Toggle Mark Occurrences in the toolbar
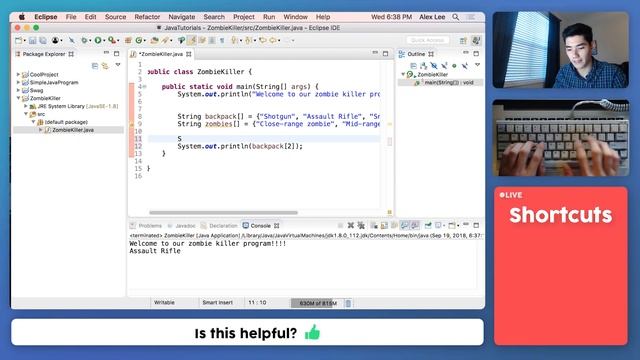 tap(191, 40)
